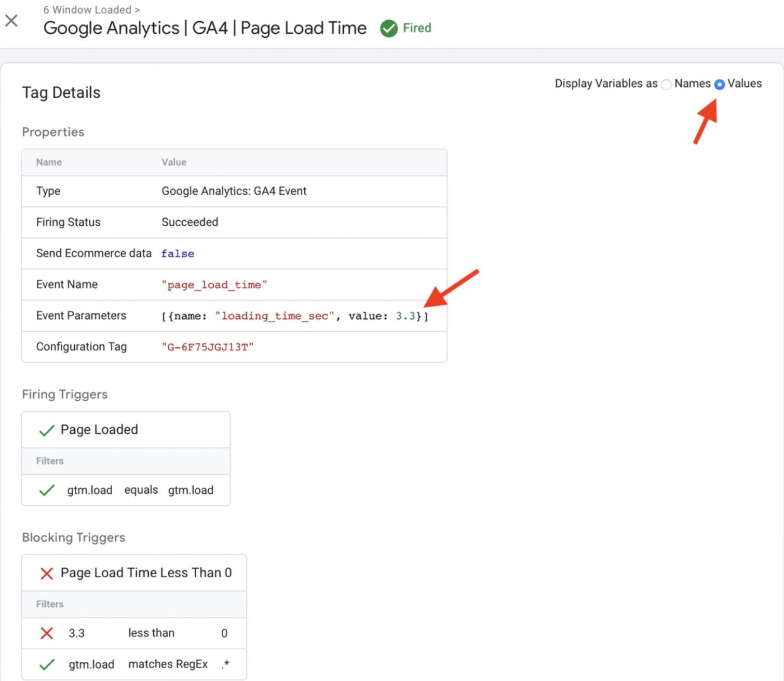The image size is (784, 681).
Task: Click the Send Ecommerce data row label
Action: [x=93, y=253]
